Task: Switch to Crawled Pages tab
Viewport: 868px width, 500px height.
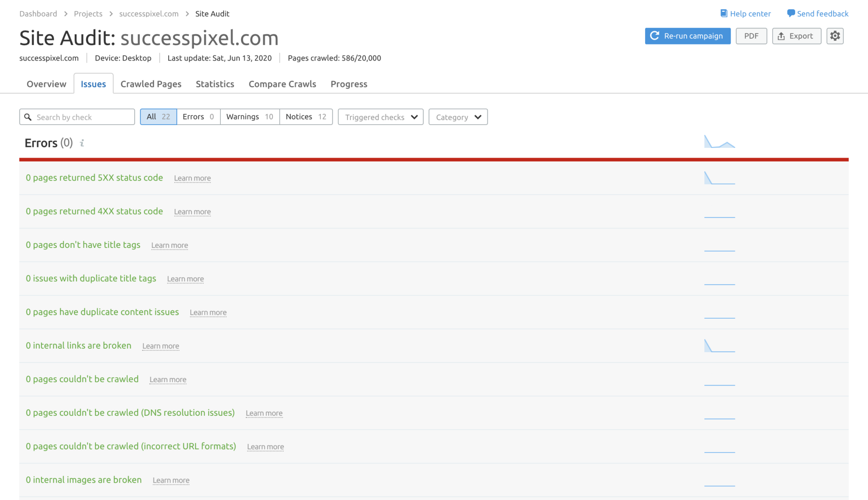Action: (x=151, y=84)
